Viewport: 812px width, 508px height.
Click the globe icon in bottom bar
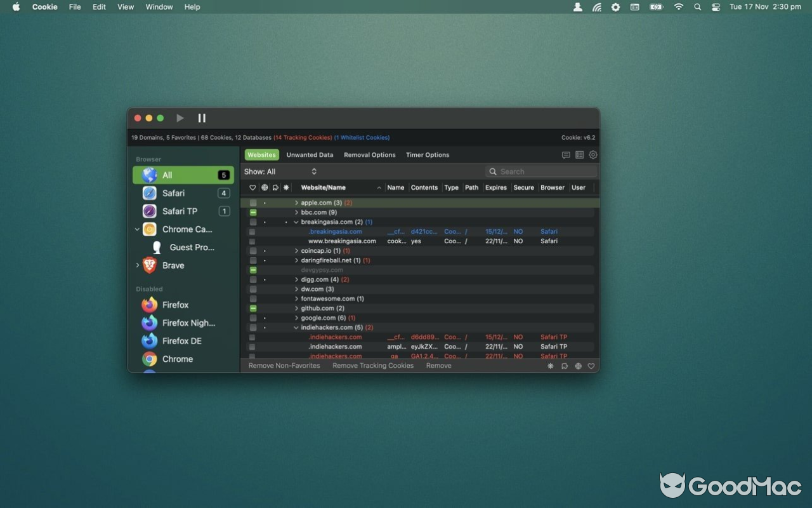(578, 366)
